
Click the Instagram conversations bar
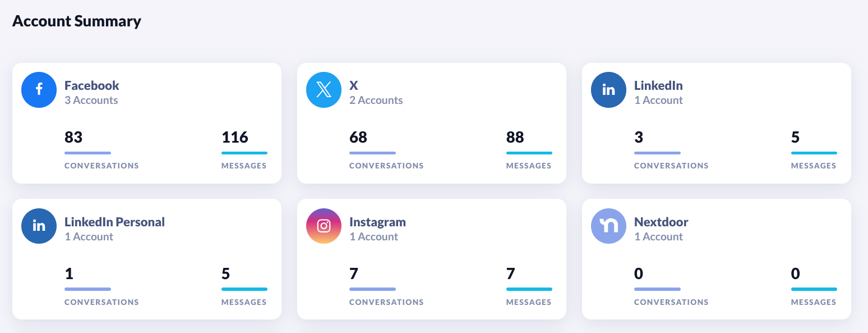[372, 289]
